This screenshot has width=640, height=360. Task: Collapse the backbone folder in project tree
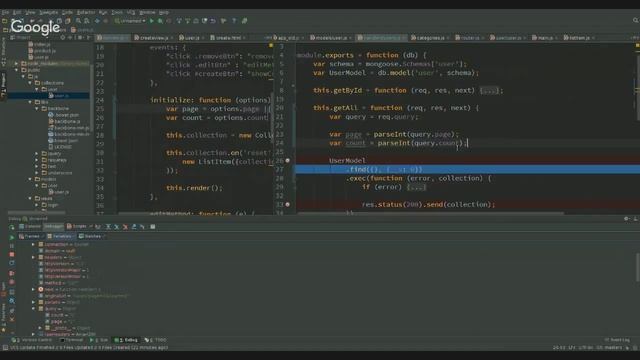click(37, 109)
